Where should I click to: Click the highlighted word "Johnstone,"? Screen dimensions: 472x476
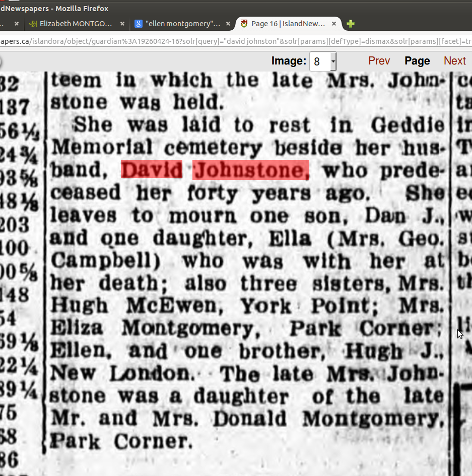click(250, 170)
